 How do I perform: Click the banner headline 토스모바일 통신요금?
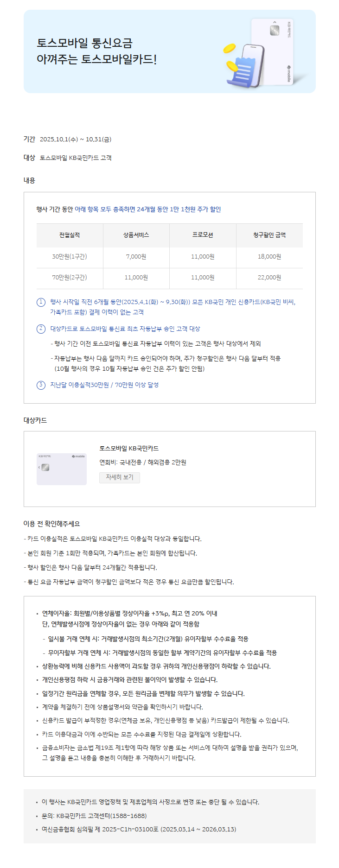point(85,43)
